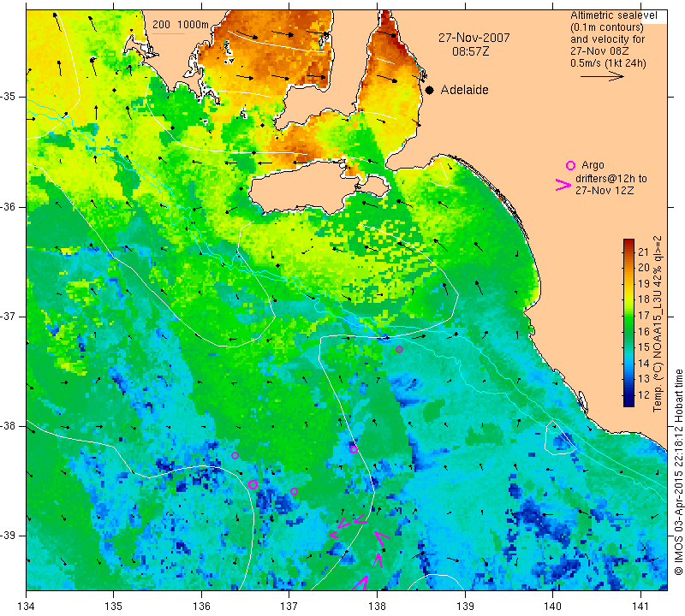Screen dimensions: 685x616
Task: Click the longitude axis label 139
Action: click(465, 607)
